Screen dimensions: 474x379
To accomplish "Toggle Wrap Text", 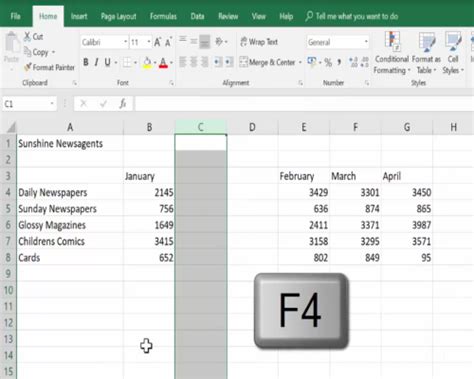I will pos(259,42).
